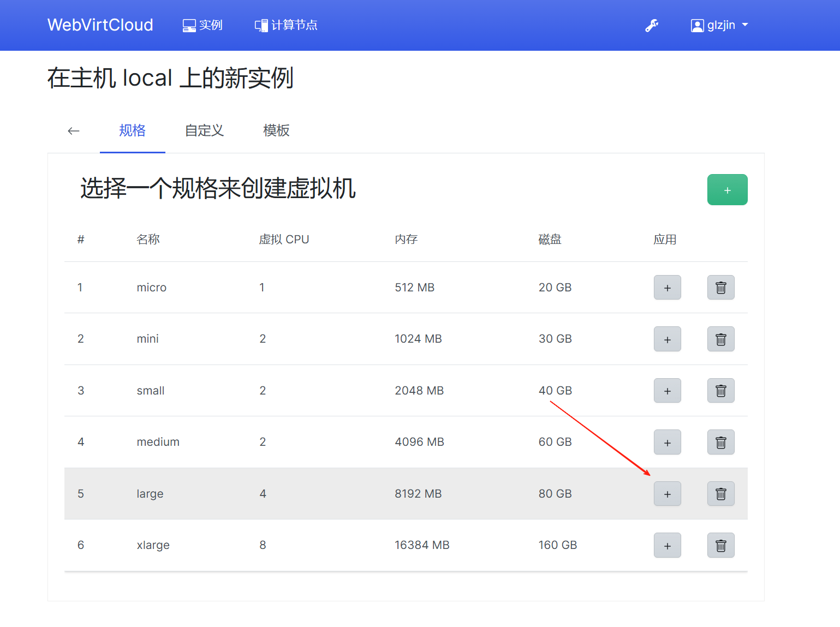Viewport: 840px width, 627px height.
Task: Delete the medium flavor
Action: pos(721,442)
